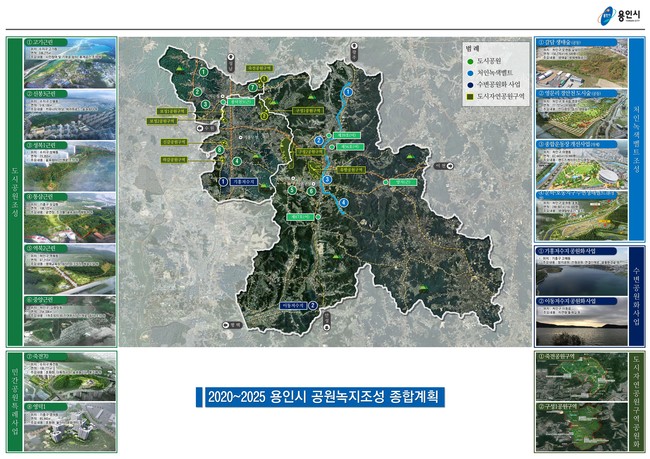Click green park marker number 7
Screen dimensions: 650x459
pyautogui.click(x=253, y=87)
